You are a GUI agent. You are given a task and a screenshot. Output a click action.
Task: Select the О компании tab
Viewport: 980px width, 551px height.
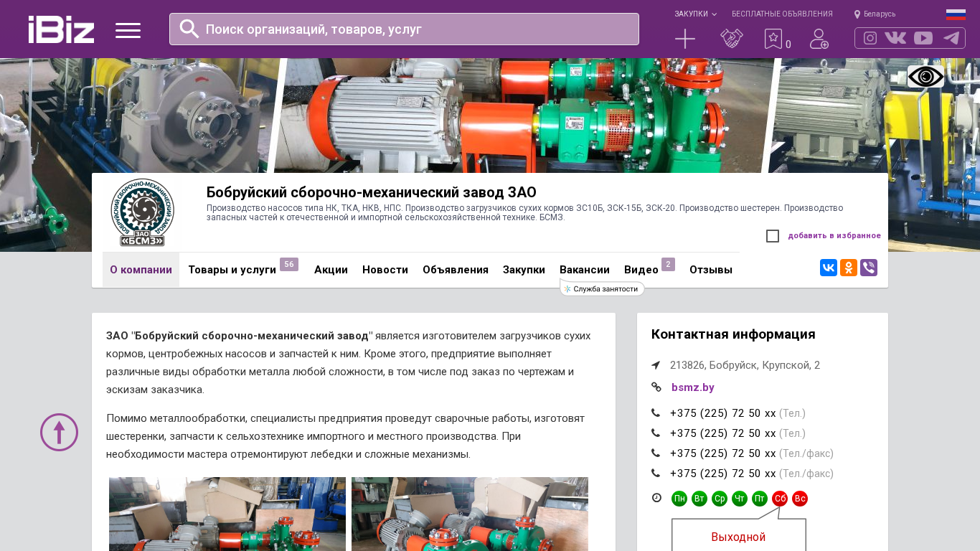[x=141, y=270]
